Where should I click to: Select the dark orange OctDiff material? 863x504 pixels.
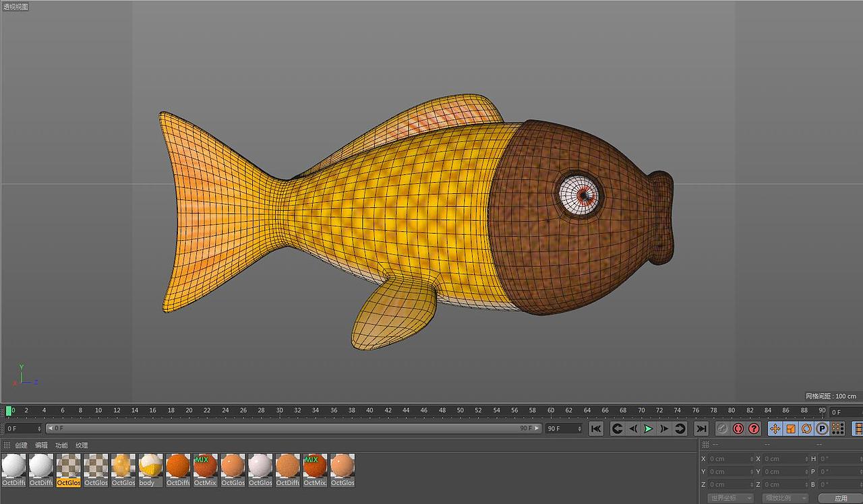(178, 470)
